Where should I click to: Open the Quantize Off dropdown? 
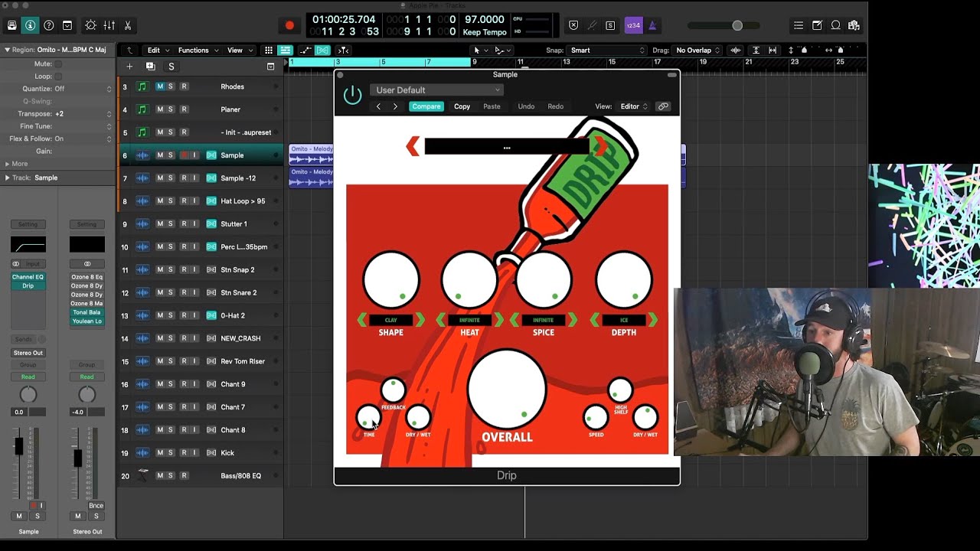coord(83,89)
